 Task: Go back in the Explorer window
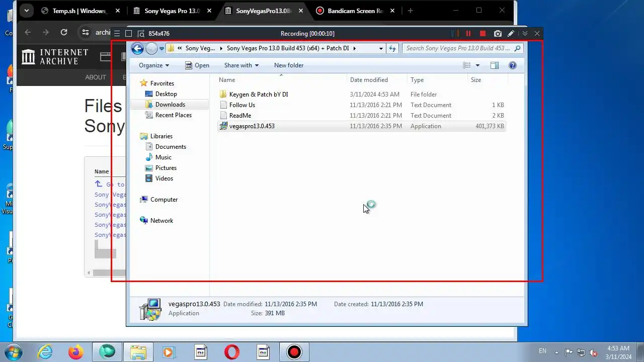coord(137,48)
